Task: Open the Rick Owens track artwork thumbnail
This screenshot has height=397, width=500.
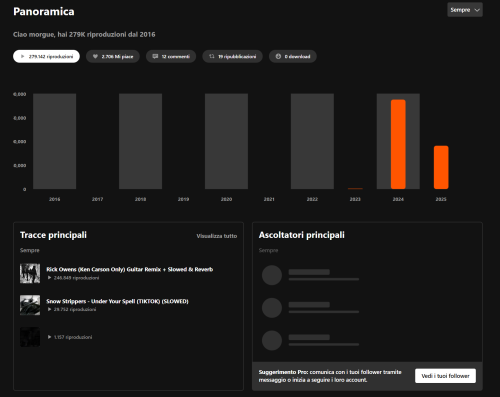Action: click(x=30, y=273)
